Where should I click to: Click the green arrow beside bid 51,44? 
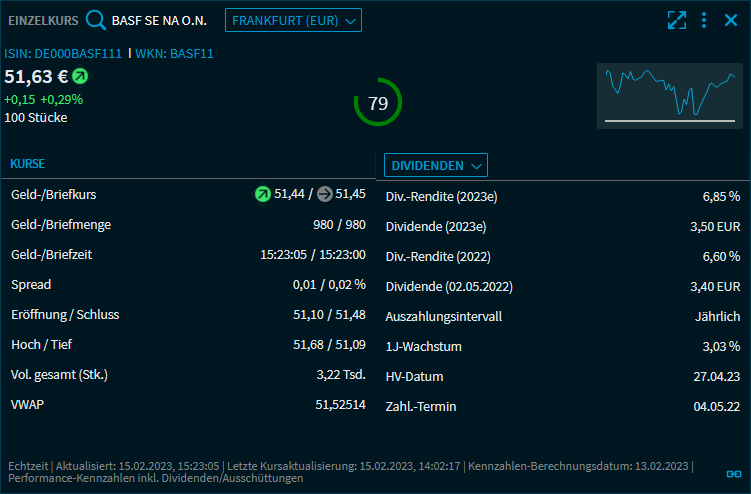coord(263,194)
